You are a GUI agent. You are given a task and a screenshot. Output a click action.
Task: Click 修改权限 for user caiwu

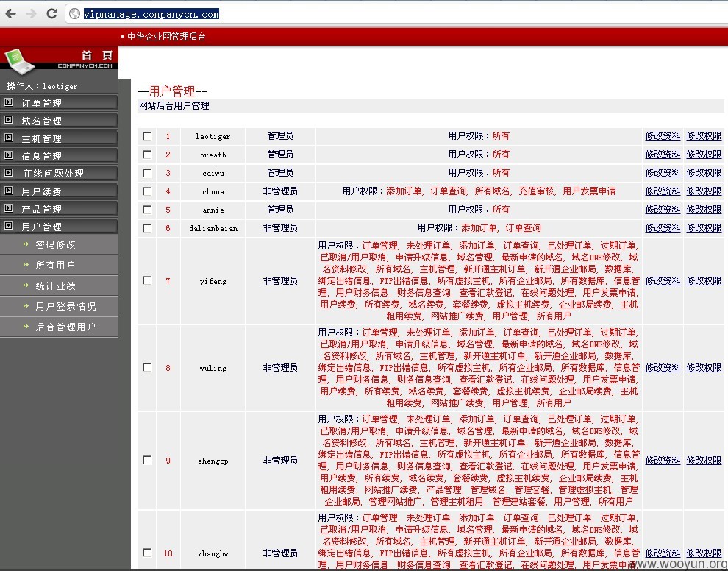pyautogui.click(x=704, y=173)
